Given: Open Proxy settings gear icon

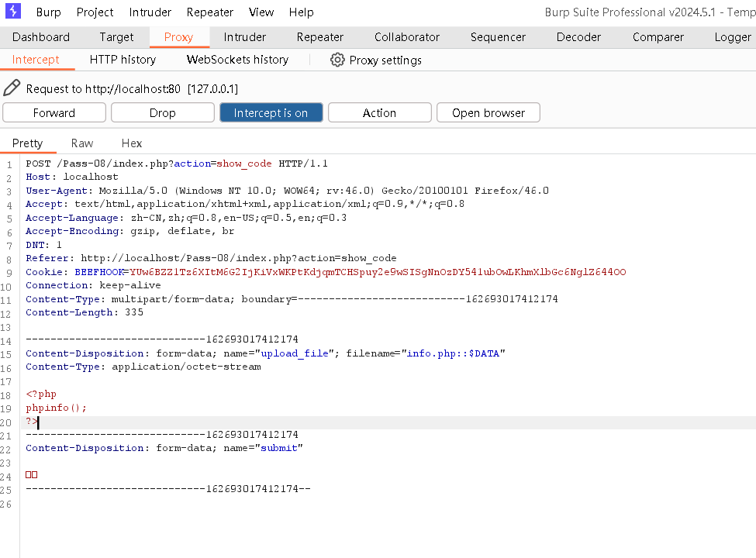Looking at the screenshot, I should pos(337,60).
